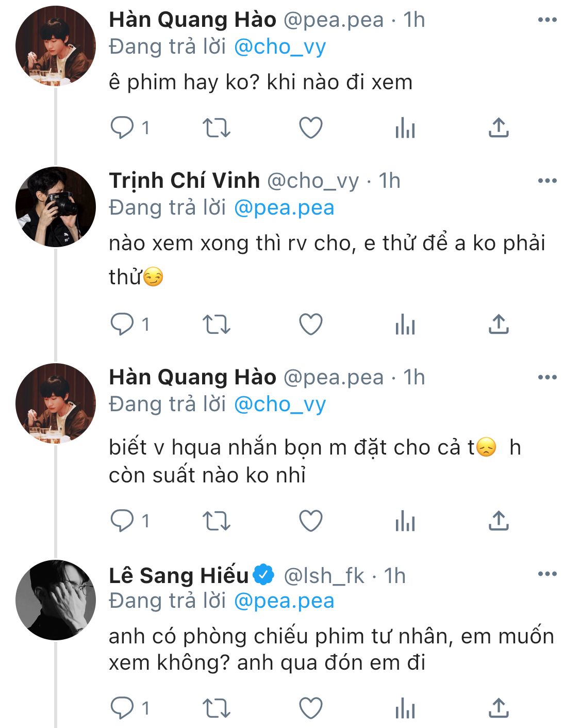The height and width of the screenshot is (728, 580).
Task: Share the 'ê phim hay ko' tweet
Action: tap(499, 127)
